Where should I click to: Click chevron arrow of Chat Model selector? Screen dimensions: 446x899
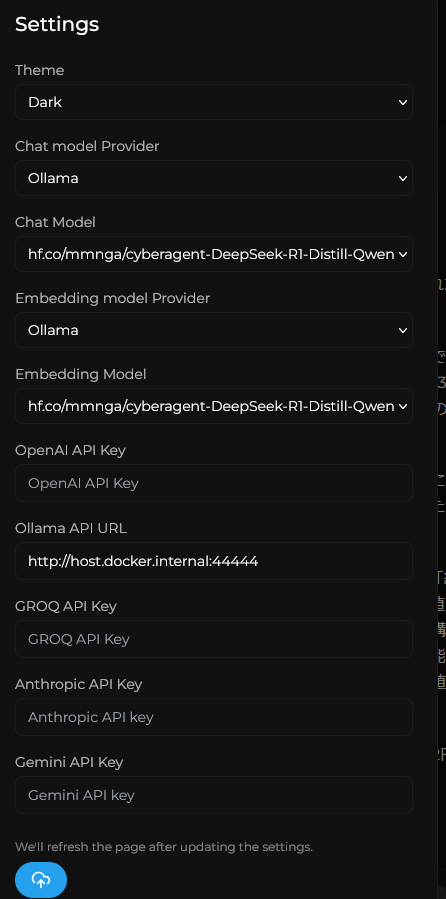[x=402, y=254]
